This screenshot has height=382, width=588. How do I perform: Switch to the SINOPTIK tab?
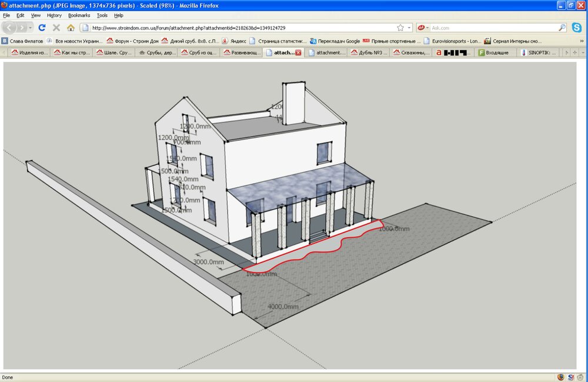click(540, 52)
